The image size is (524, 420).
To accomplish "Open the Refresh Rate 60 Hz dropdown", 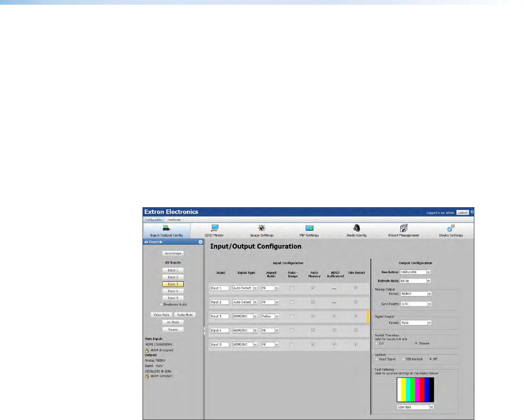I will click(415, 281).
